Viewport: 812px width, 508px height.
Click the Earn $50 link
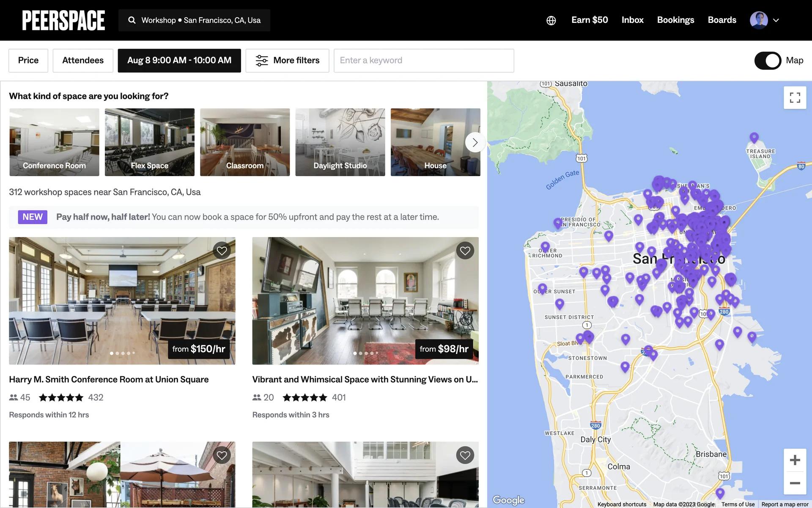point(589,20)
